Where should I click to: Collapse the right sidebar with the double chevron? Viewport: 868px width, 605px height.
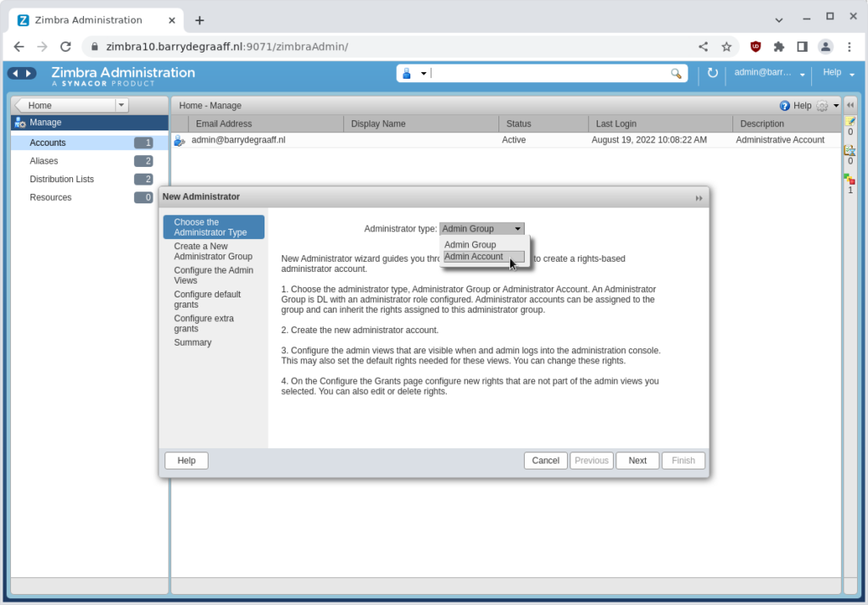coord(851,105)
